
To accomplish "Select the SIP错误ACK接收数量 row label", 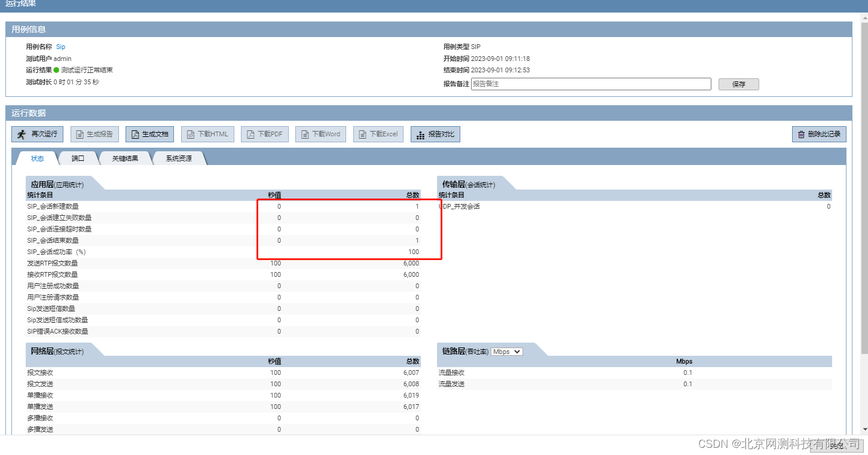I will pos(58,331).
